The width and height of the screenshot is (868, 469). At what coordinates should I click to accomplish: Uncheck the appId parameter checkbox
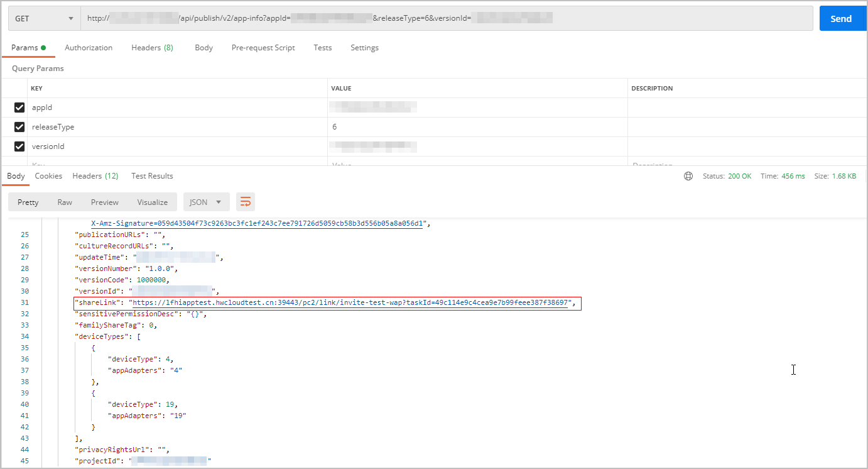tap(19, 108)
